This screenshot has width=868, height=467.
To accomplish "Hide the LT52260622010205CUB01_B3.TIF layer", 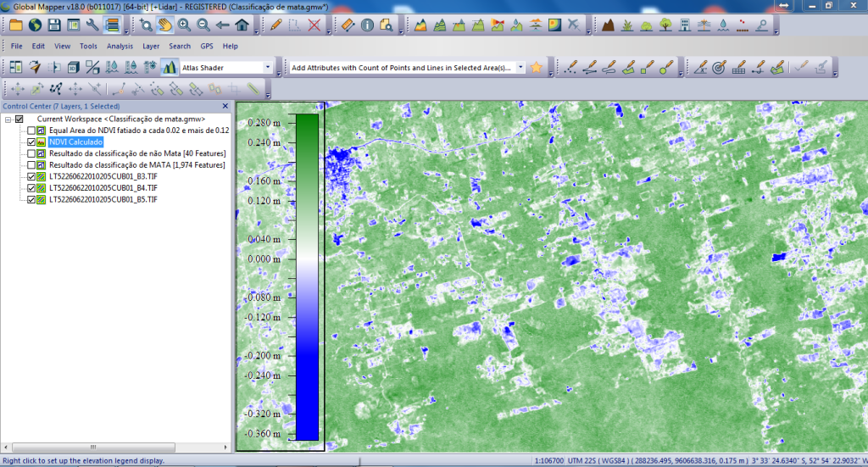I will [x=31, y=176].
